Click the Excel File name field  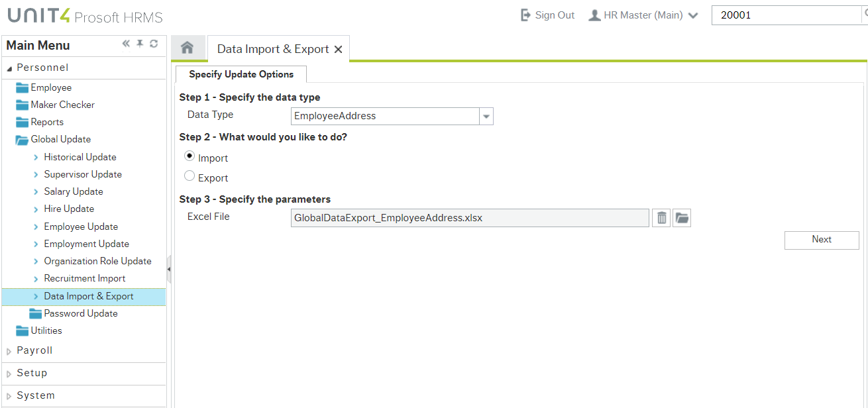click(x=470, y=218)
